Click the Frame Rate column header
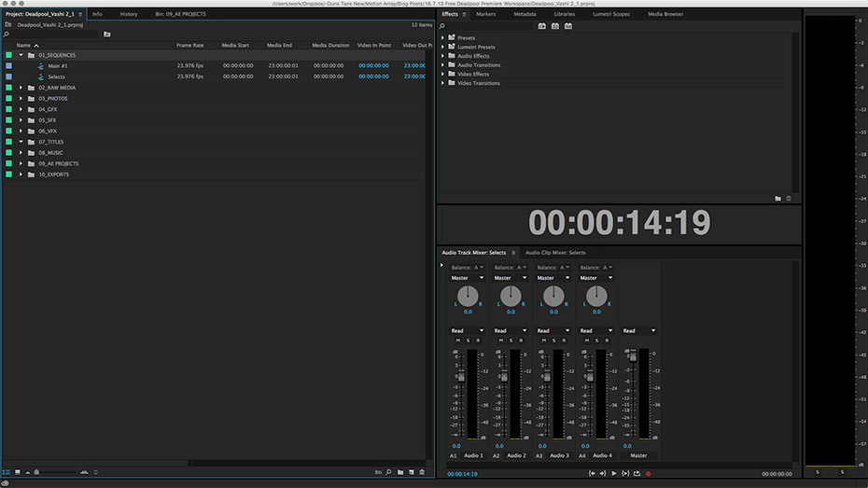Screen dimensions: 868x488 click(190, 45)
